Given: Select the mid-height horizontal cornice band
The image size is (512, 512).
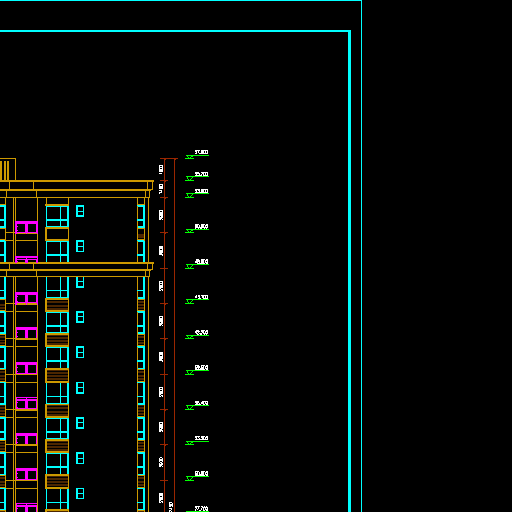Looking at the screenshot, I should click(x=77, y=270).
